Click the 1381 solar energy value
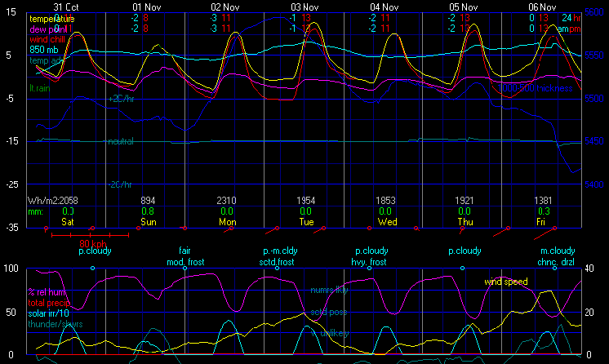Screen dimensions: 609x364 (x=543, y=201)
